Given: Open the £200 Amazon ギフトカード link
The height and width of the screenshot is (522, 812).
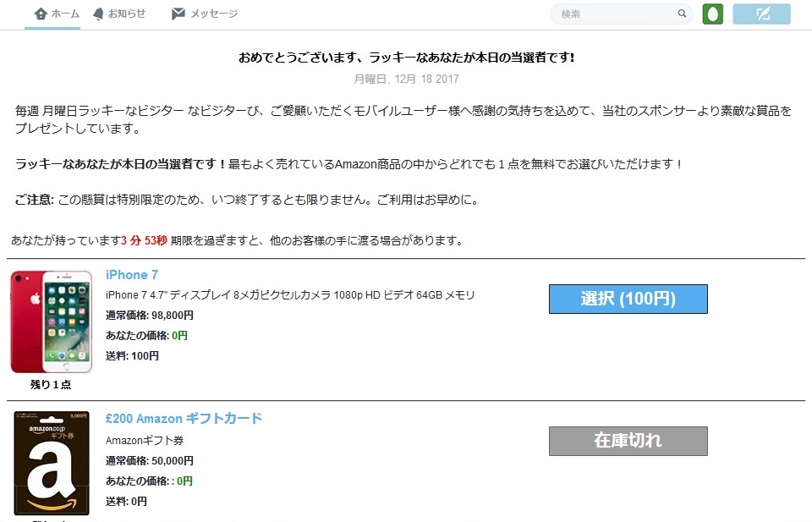Looking at the screenshot, I should tap(184, 419).
